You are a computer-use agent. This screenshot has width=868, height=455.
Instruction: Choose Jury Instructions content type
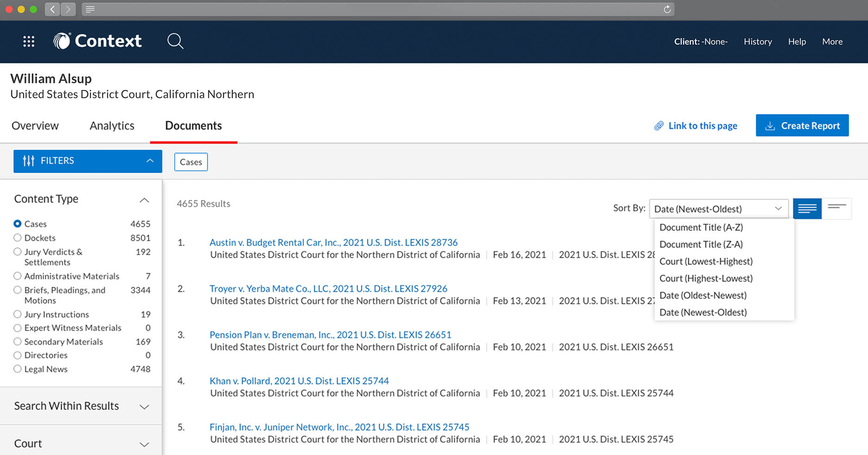click(x=18, y=314)
